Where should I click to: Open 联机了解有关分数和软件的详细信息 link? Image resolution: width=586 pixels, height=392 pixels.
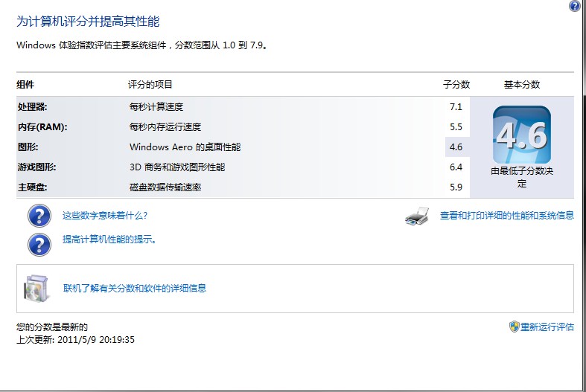coord(135,288)
